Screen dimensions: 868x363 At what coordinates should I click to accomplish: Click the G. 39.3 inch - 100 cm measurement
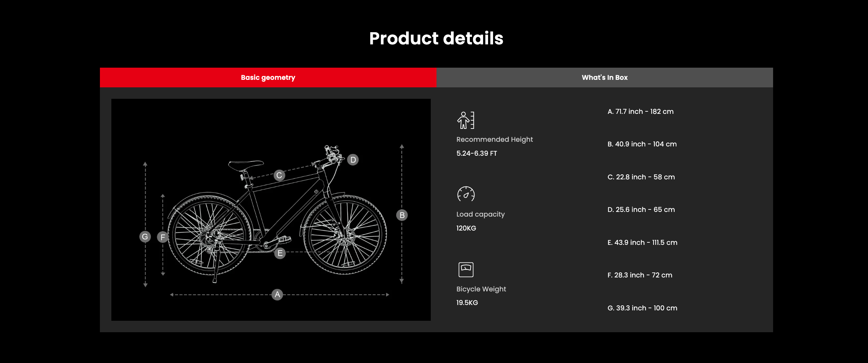pos(642,308)
